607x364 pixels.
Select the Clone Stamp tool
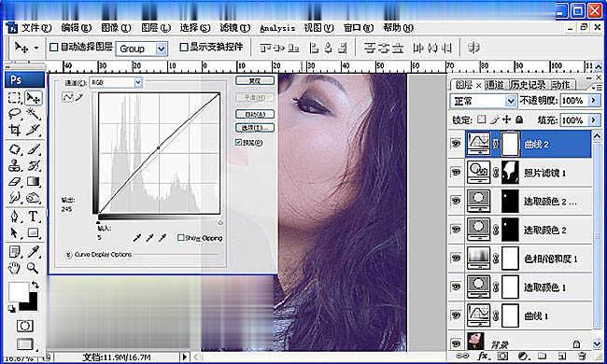pos(15,165)
